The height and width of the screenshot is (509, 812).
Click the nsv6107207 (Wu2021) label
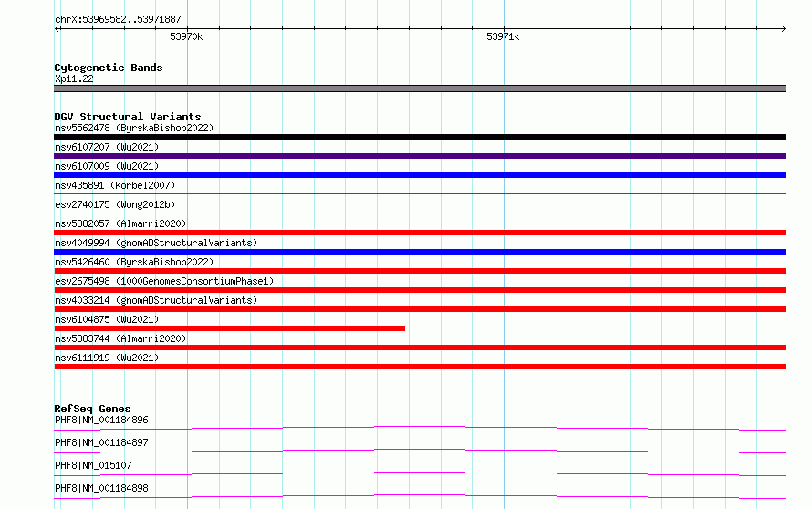tap(107, 147)
